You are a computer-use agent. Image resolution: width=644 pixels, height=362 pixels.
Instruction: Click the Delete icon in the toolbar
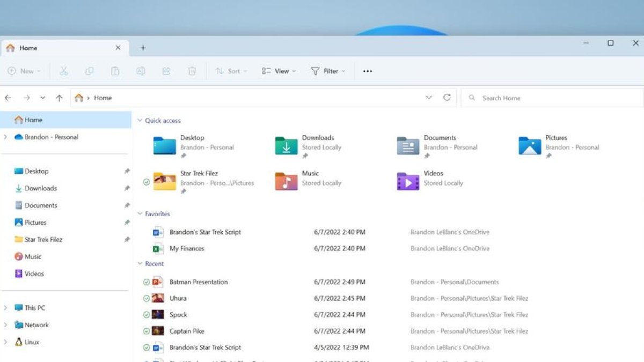click(192, 70)
